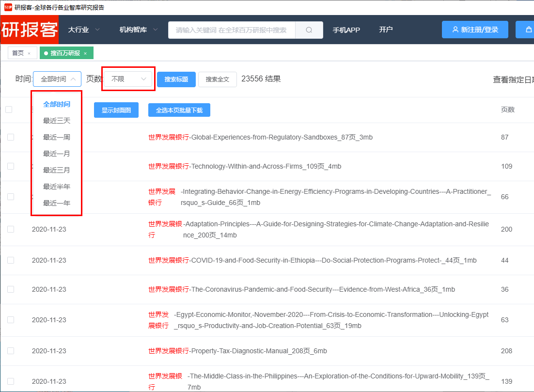Select 最近一年 option
Screen dimensions: 534x392
tap(57, 203)
